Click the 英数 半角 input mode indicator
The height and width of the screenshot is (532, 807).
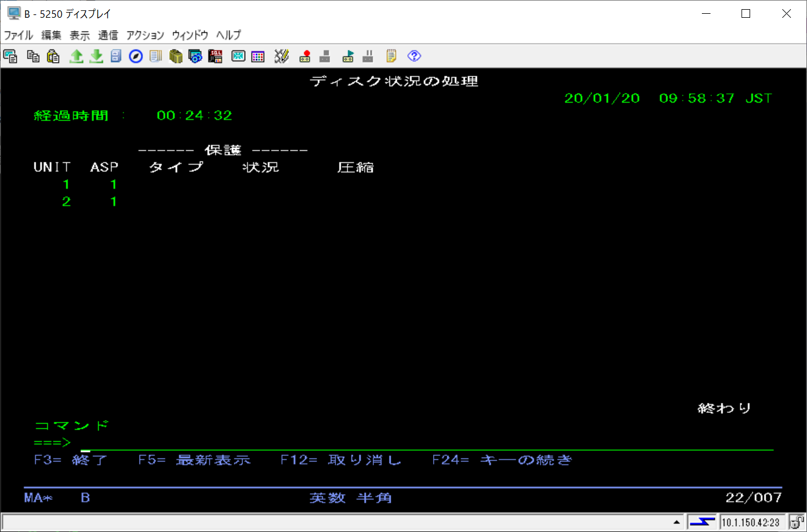click(351, 498)
